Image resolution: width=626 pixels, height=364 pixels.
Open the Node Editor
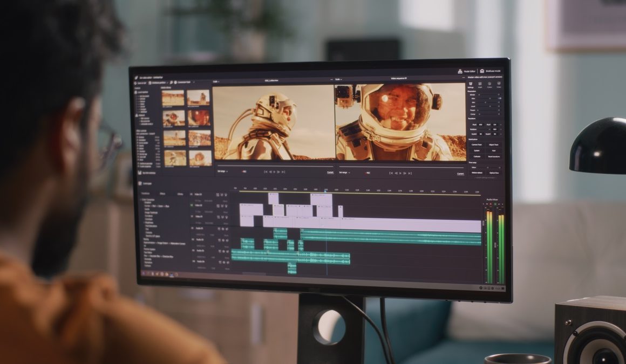(x=467, y=71)
